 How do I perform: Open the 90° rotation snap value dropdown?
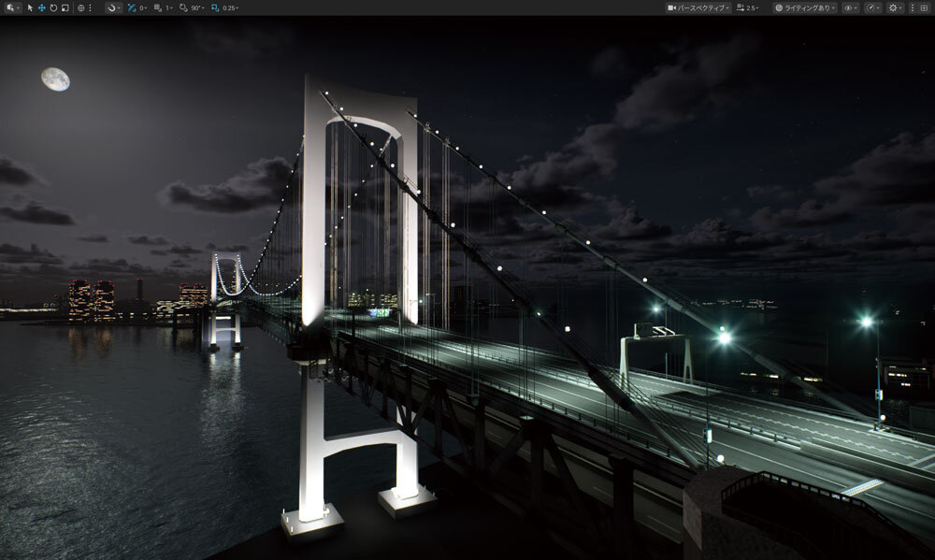[198, 7]
